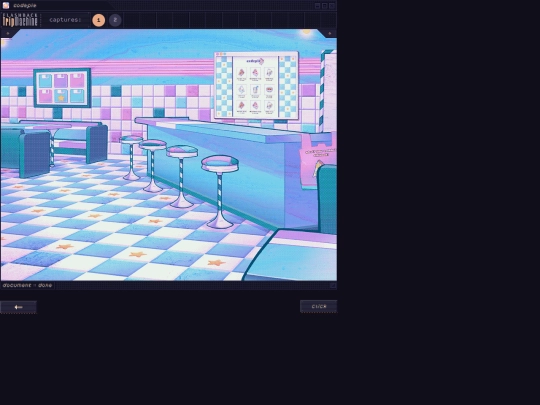Click the codepie logo on the menu board

pos(255,61)
